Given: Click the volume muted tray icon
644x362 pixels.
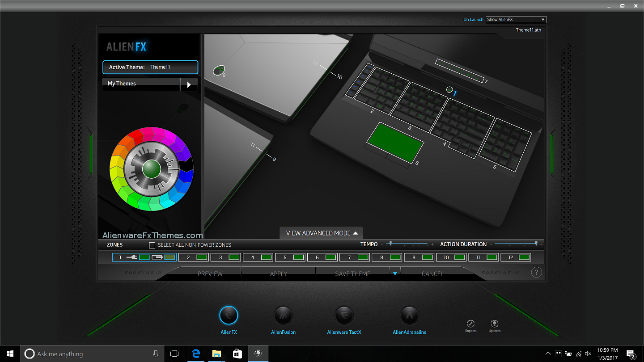Looking at the screenshot, I should [x=588, y=354].
